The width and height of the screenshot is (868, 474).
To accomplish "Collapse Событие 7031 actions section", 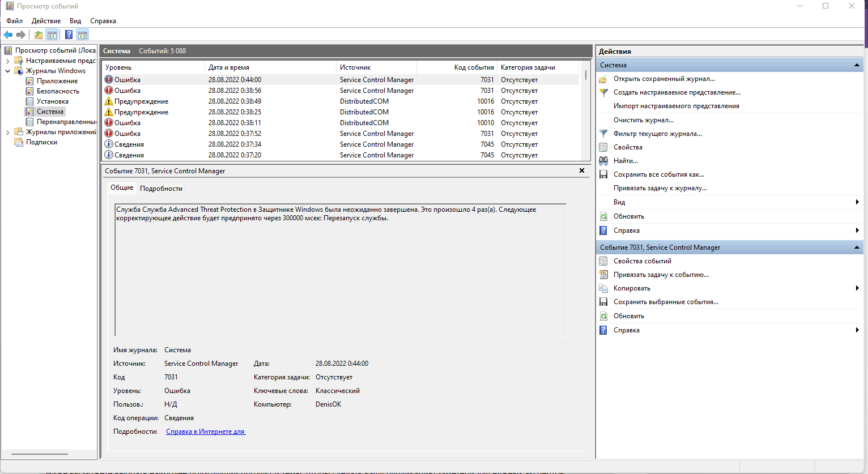I will [x=857, y=247].
